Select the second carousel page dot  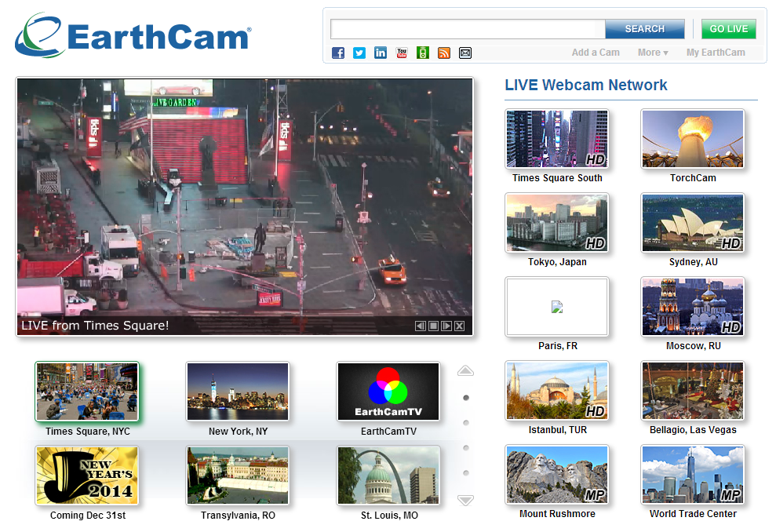point(466,423)
